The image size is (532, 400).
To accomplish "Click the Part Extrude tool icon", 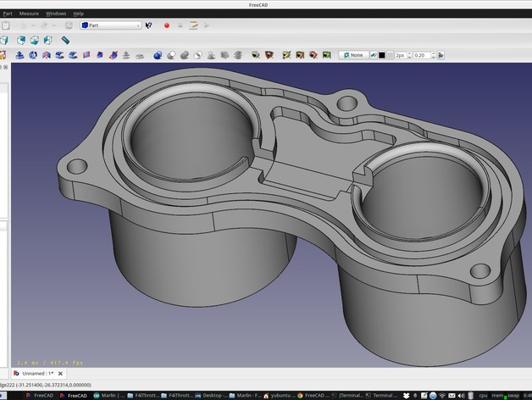I will point(19,55).
